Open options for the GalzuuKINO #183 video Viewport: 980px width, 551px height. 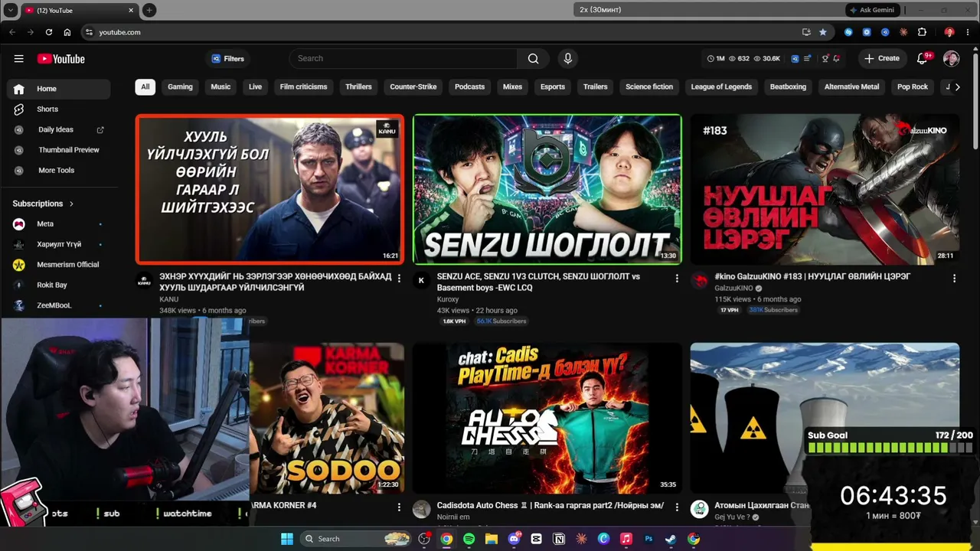click(x=954, y=279)
